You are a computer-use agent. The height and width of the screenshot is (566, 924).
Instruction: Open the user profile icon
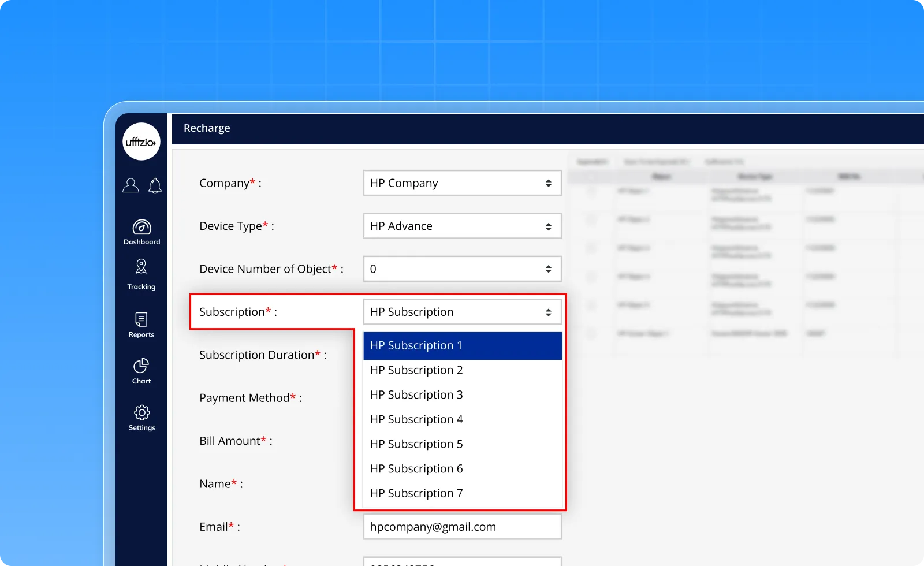[x=131, y=185]
